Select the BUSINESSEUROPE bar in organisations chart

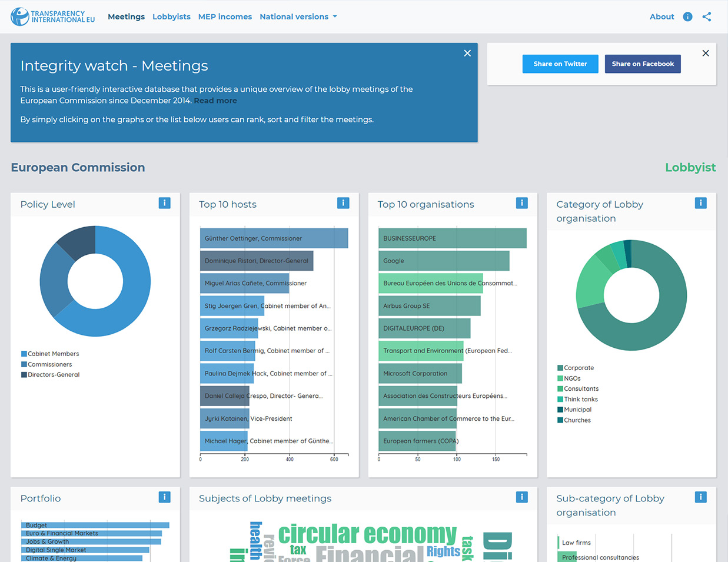[452, 238]
